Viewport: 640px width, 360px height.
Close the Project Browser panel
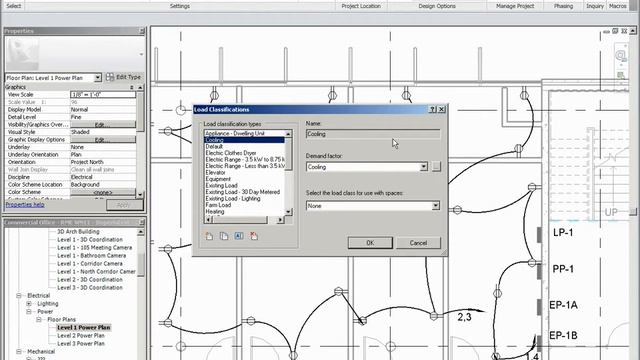(x=142, y=222)
